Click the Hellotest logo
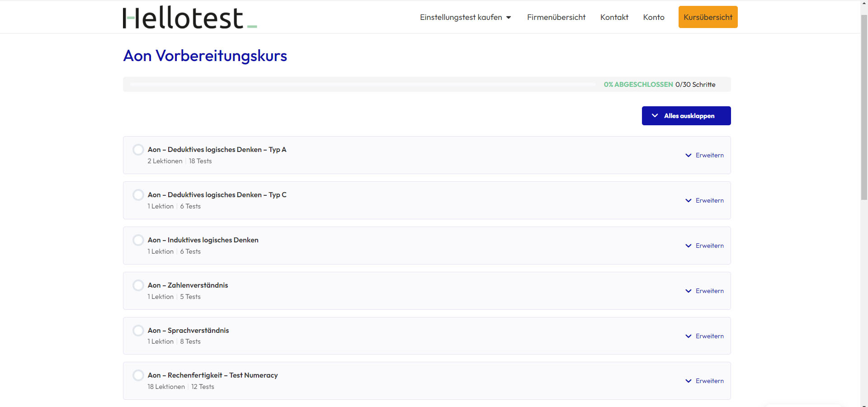 (x=190, y=17)
